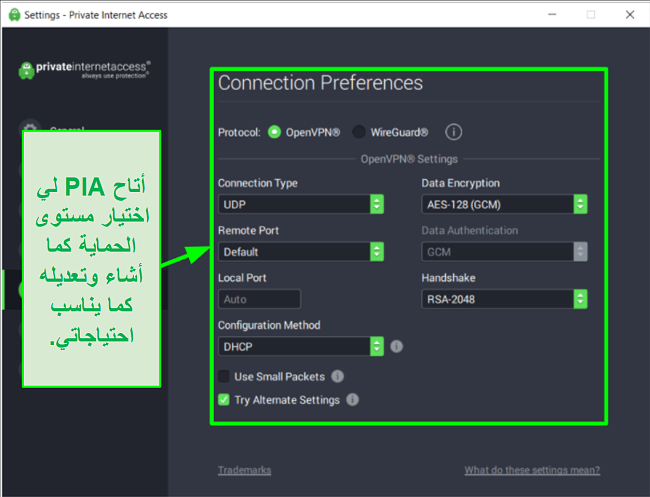The width and height of the screenshot is (650, 497).
Task: Open the Data Authentication GCM dropdown
Action: tap(504, 252)
